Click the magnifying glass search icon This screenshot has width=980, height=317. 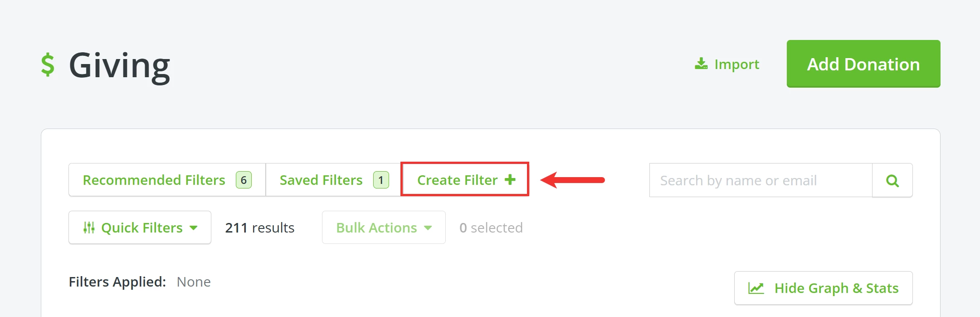(892, 180)
